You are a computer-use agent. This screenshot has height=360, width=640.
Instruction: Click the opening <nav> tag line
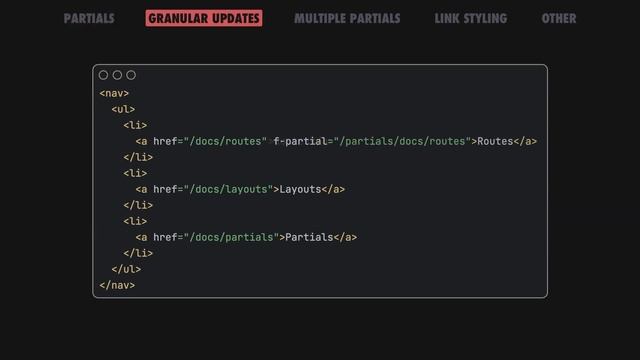pyautogui.click(x=114, y=93)
